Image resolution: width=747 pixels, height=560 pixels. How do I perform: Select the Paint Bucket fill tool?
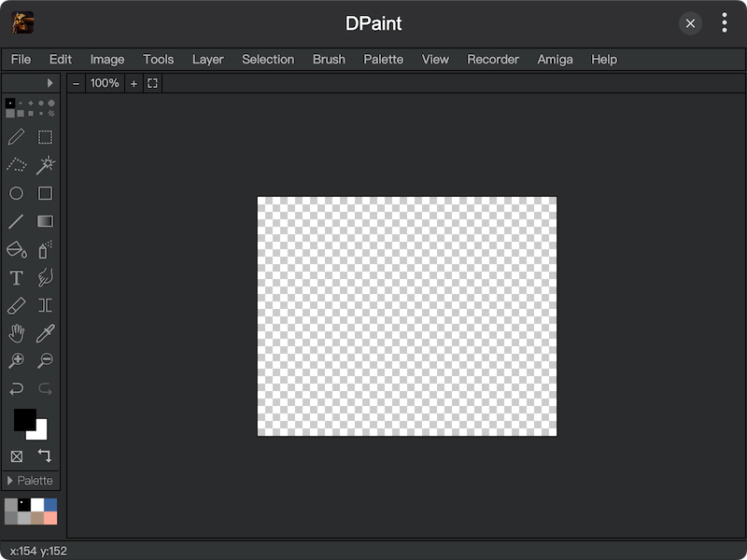(16, 249)
